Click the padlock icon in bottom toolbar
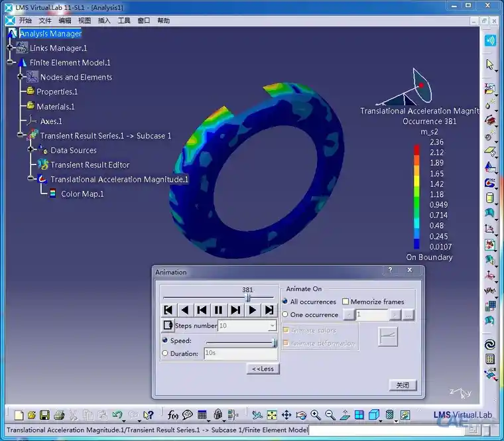This screenshot has height=441, width=504. [x=218, y=414]
